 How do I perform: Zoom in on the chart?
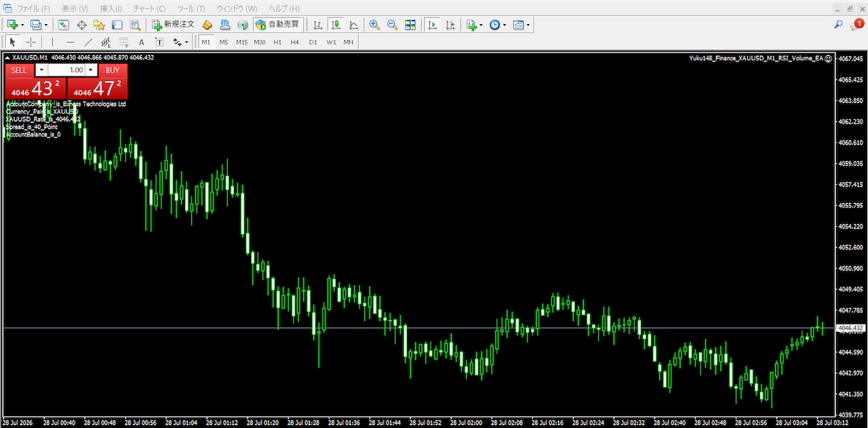pos(374,25)
